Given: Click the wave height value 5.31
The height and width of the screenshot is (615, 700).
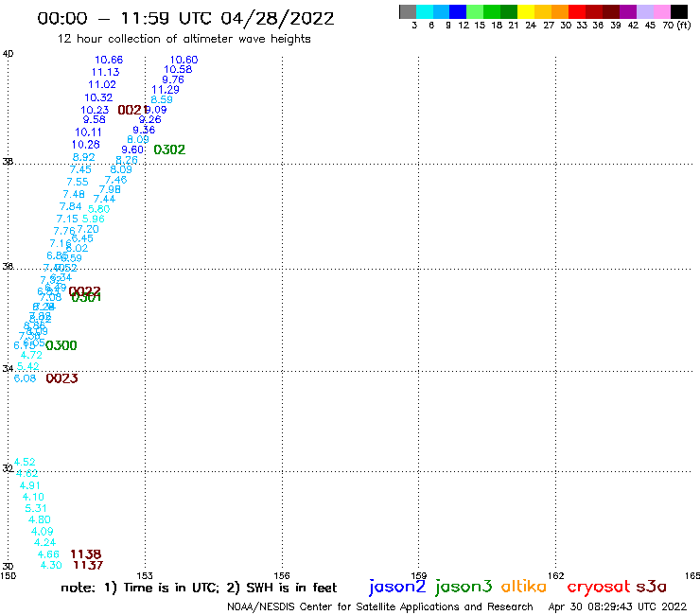Looking at the screenshot, I should [x=36, y=508].
